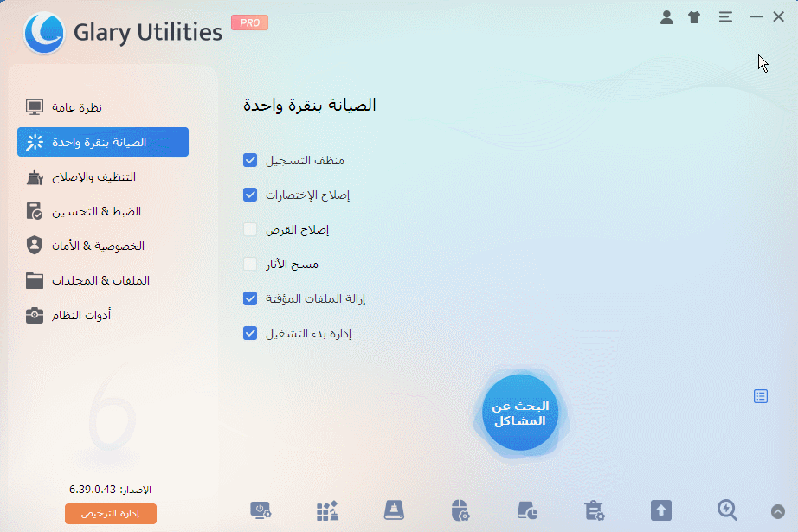
Task: Click the إصلاح الإختصارات label
Action: [x=307, y=195]
